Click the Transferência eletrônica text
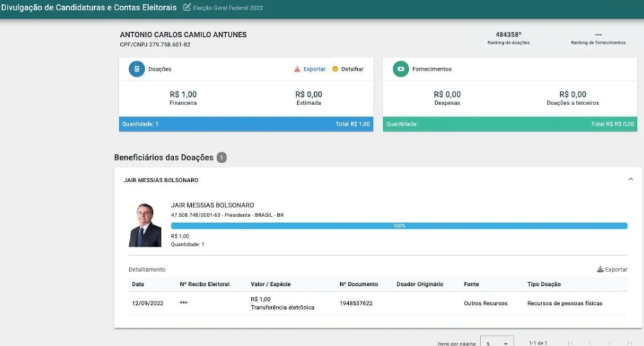The height and width of the screenshot is (346, 644). click(x=283, y=307)
